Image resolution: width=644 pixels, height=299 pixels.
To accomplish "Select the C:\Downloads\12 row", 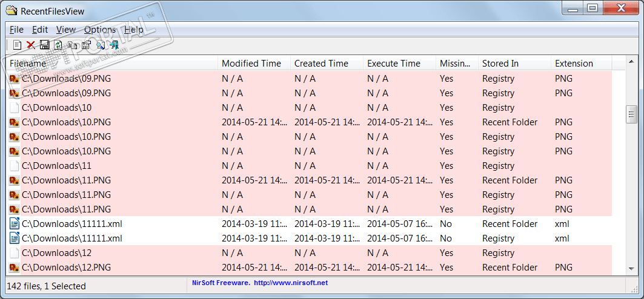I will [x=58, y=253].
